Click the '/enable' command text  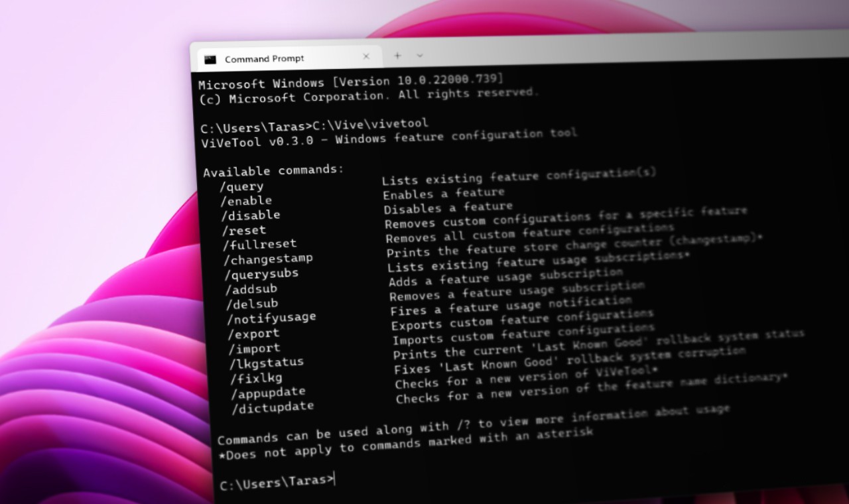(246, 200)
